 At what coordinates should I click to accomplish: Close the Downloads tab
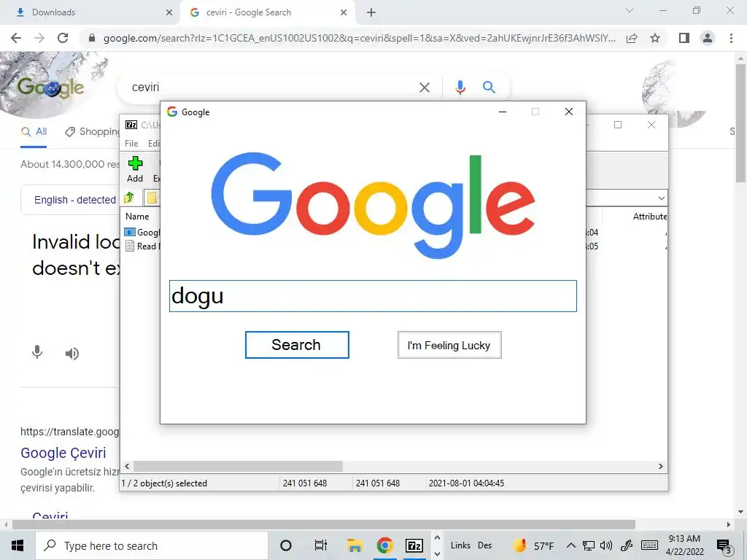[x=169, y=13]
